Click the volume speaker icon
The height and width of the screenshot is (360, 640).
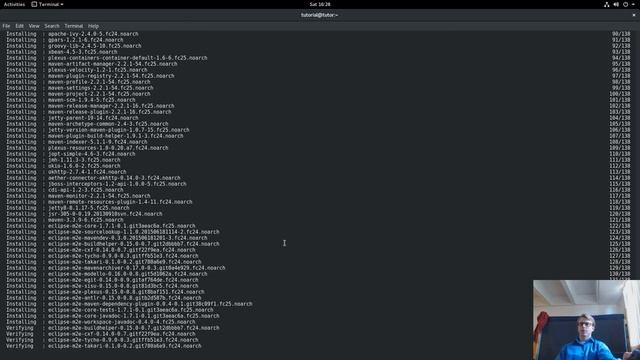pos(616,4)
